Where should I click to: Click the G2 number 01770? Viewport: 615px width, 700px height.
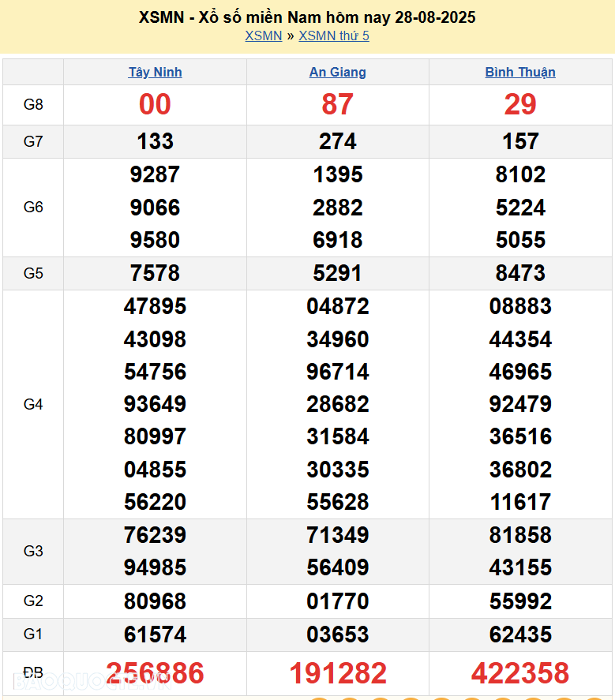click(x=337, y=601)
